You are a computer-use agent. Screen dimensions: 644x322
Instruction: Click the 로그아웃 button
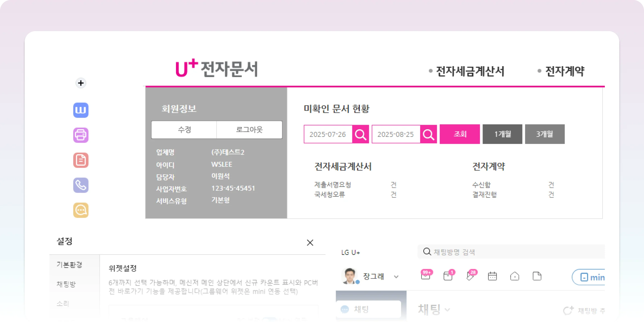pos(249,130)
